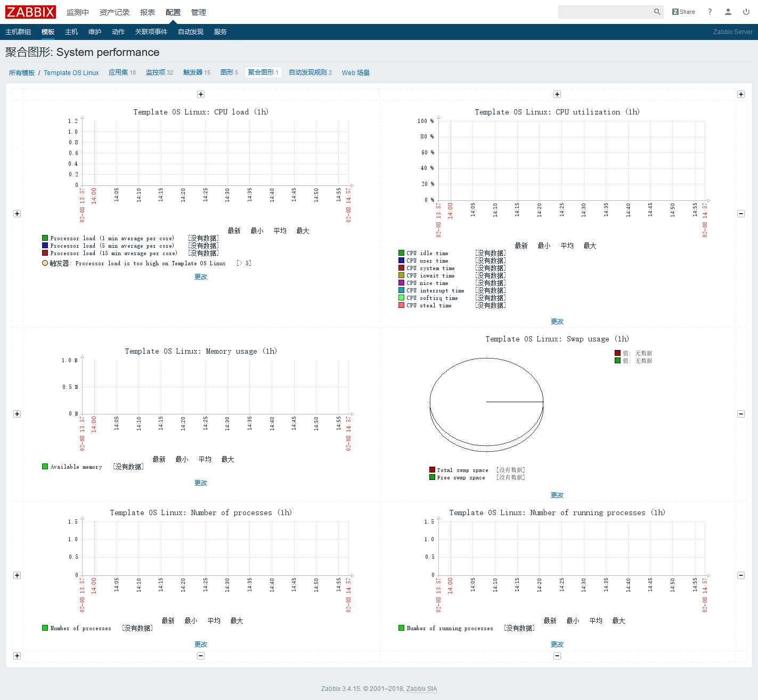Open the 配置 menu
758x700 pixels.
[173, 12]
